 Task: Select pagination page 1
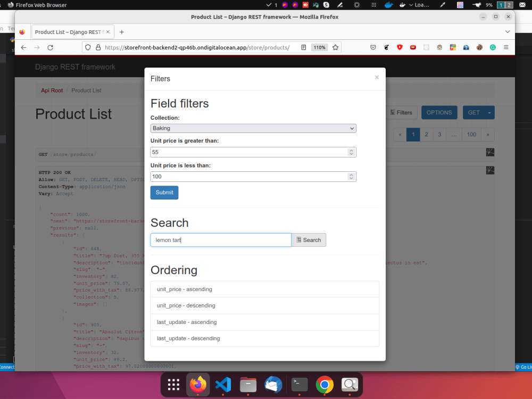coord(413,135)
